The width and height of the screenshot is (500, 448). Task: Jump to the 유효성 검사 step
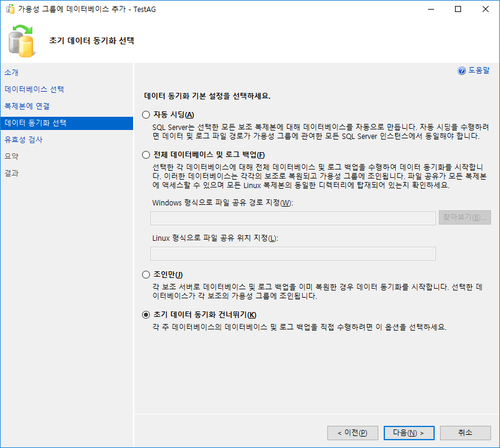pos(23,140)
